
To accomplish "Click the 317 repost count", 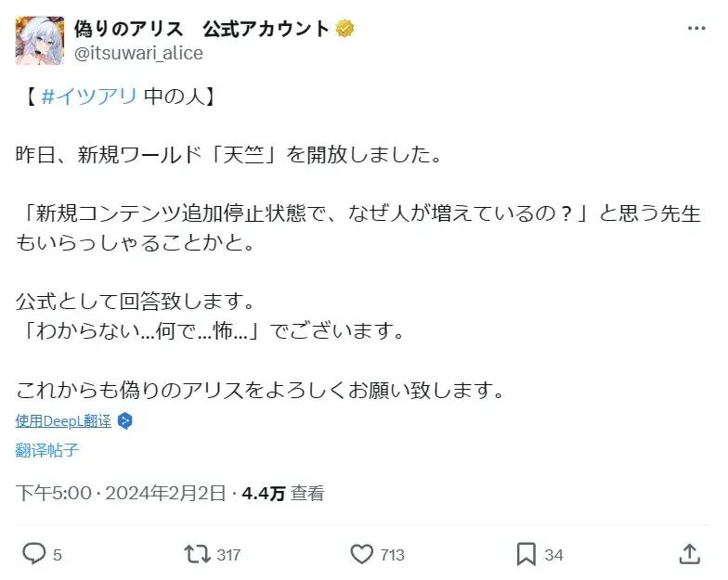I will pos(228,555).
